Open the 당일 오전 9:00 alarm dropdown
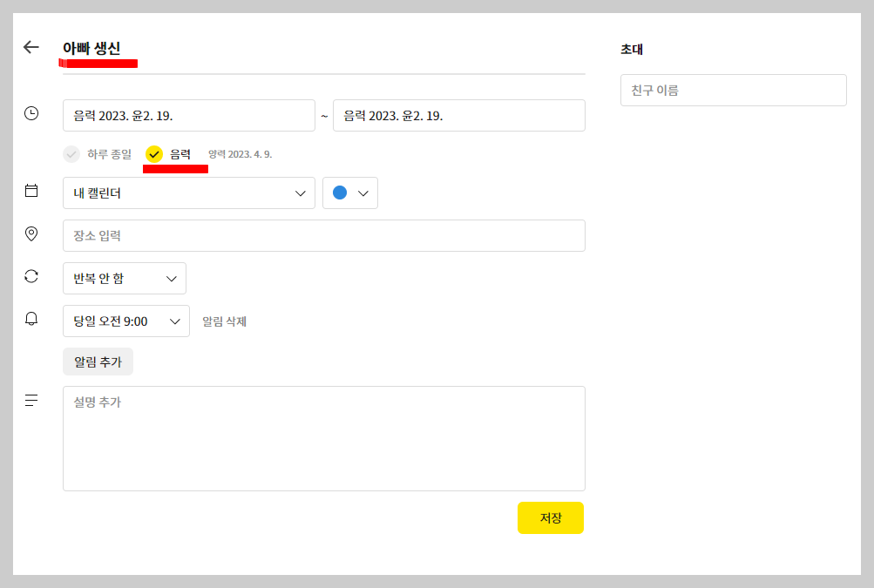Viewport: 874px width, 588px height. pyautogui.click(x=125, y=321)
